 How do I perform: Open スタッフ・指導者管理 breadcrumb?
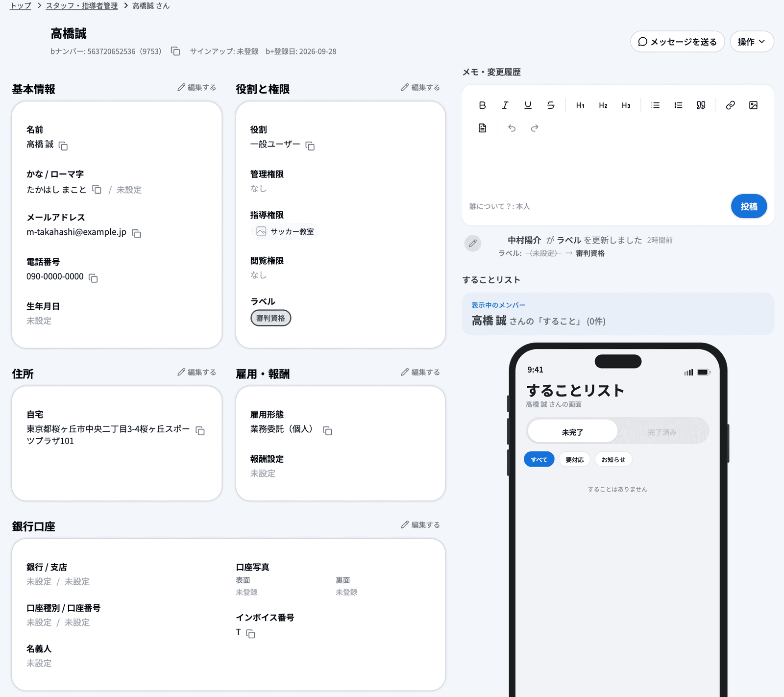click(82, 6)
